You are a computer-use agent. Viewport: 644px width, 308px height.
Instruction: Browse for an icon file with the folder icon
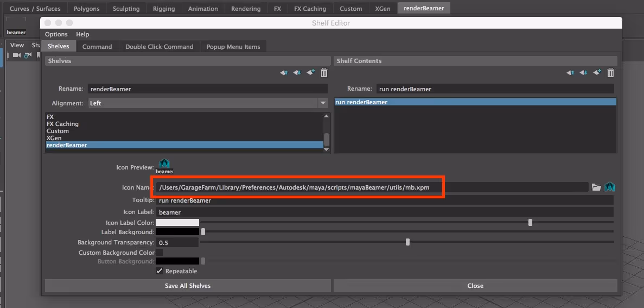click(596, 187)
